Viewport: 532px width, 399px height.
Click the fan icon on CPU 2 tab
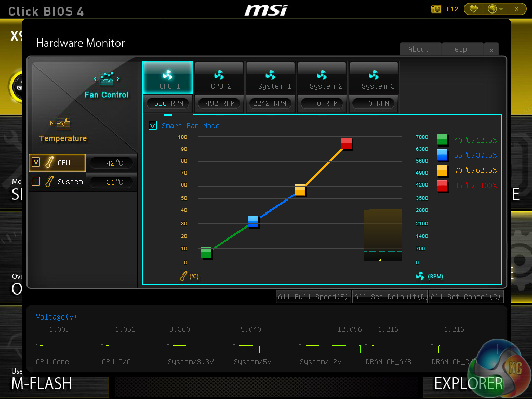point(219,75)
